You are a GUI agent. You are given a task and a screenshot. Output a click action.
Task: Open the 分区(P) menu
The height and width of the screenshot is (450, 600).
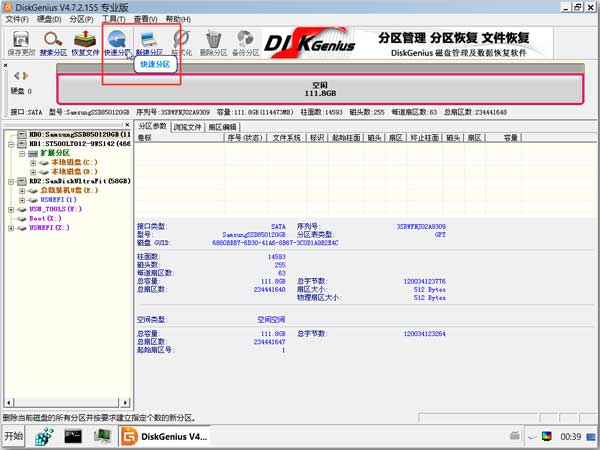point(81,19)
